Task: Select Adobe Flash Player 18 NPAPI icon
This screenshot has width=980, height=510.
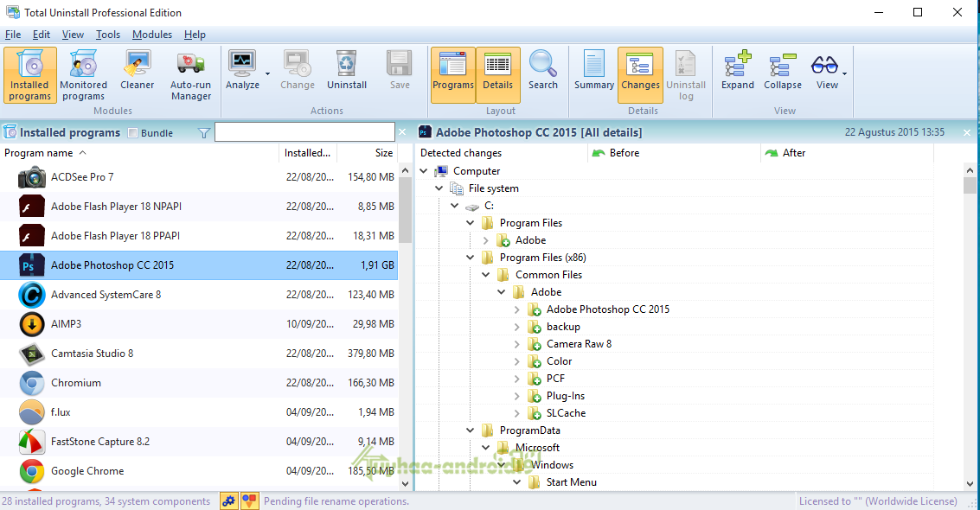Action: 32,207
